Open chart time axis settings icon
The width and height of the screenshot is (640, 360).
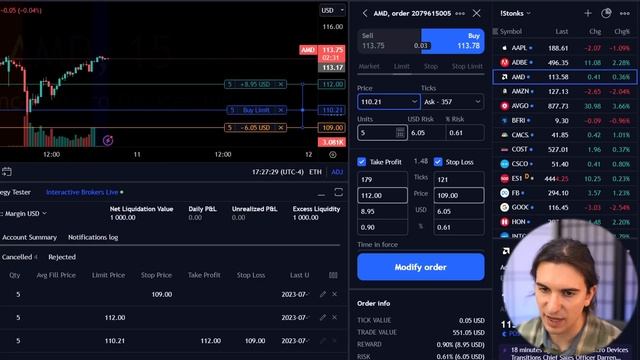[x=333, y=155]
